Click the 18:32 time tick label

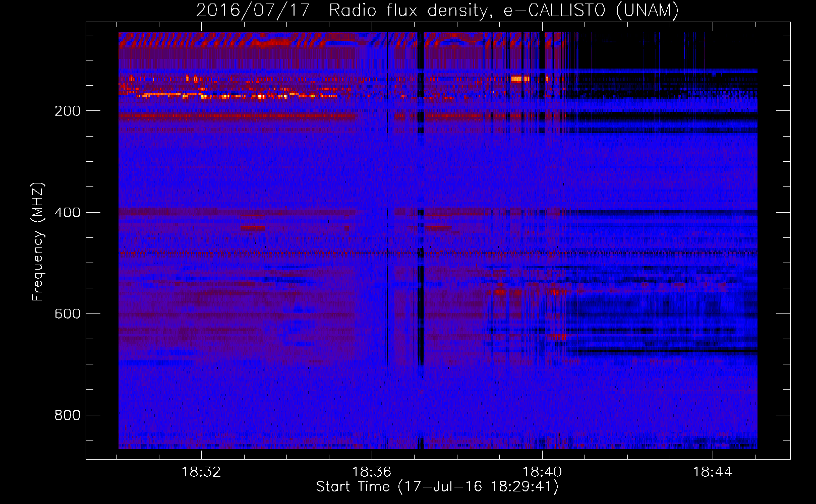click(201, 472)
